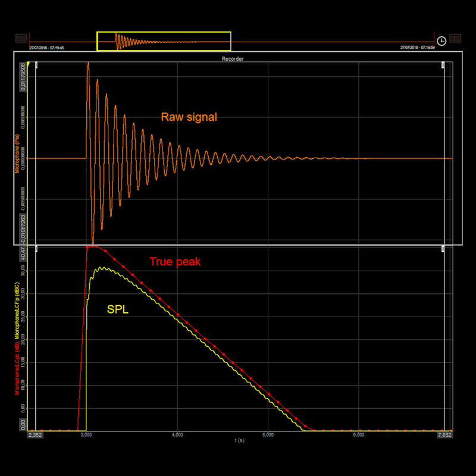The image size is (476, 476).
Task: Click the clock time-format icon
Action: point(441,40)
